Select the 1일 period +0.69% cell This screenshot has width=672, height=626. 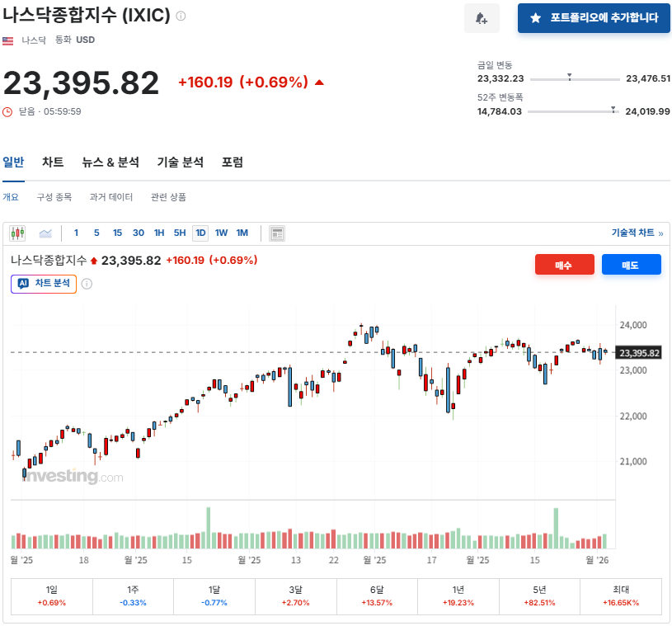52,596
